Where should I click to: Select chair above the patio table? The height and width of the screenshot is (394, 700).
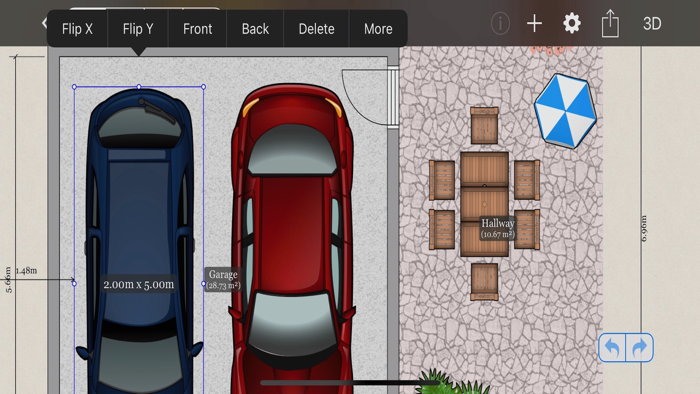pyautogui.click(x=484, y=125)
